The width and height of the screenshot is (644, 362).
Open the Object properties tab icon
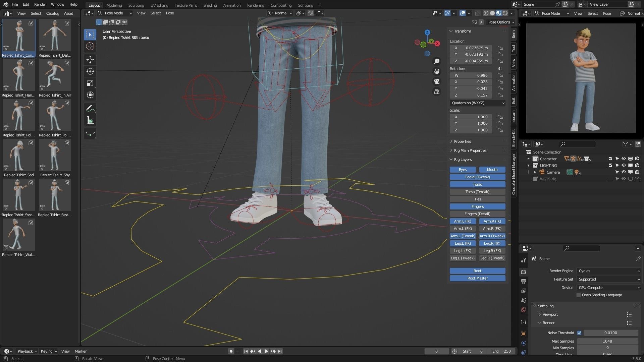(x=524, y=334)
